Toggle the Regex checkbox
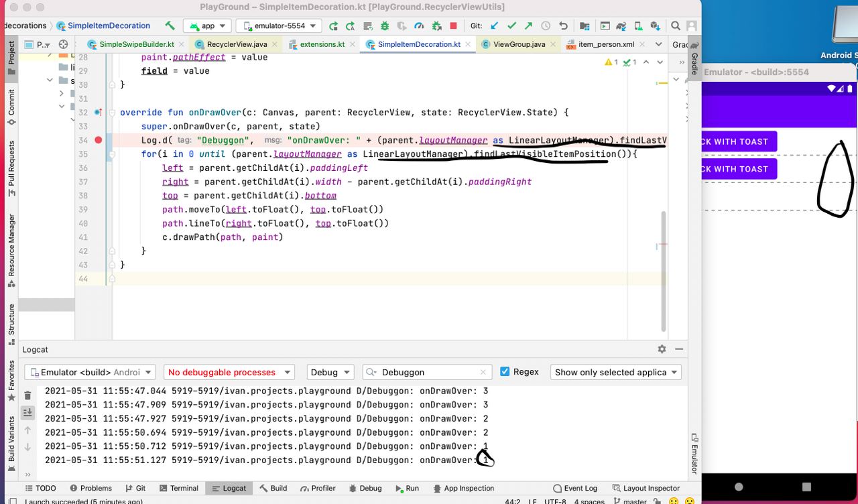The width and height of the screenshot is (858, 504). click(x=505, y=371)
